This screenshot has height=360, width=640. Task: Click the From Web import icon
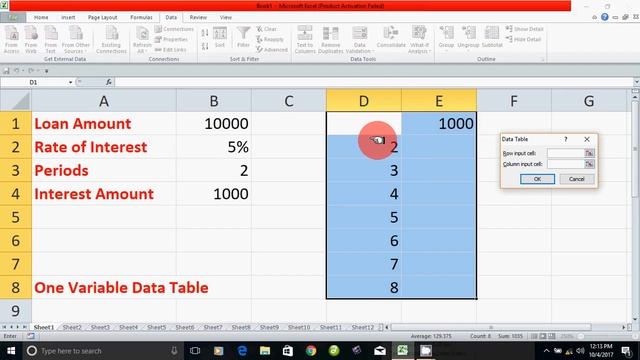pos(31,39)
